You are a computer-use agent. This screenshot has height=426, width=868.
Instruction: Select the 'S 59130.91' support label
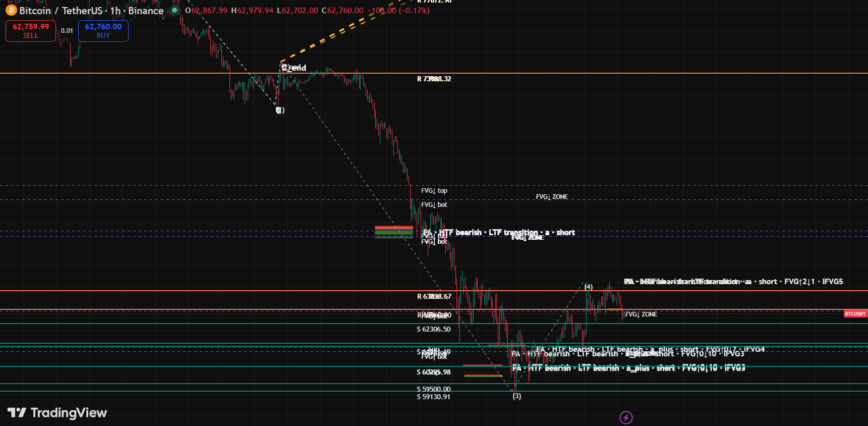434,397
